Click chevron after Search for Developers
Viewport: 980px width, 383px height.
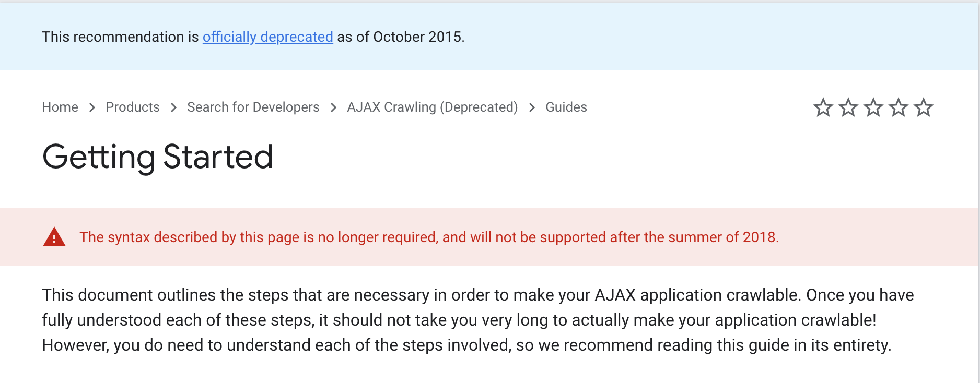pyautogui.click(x=333, y=107)
